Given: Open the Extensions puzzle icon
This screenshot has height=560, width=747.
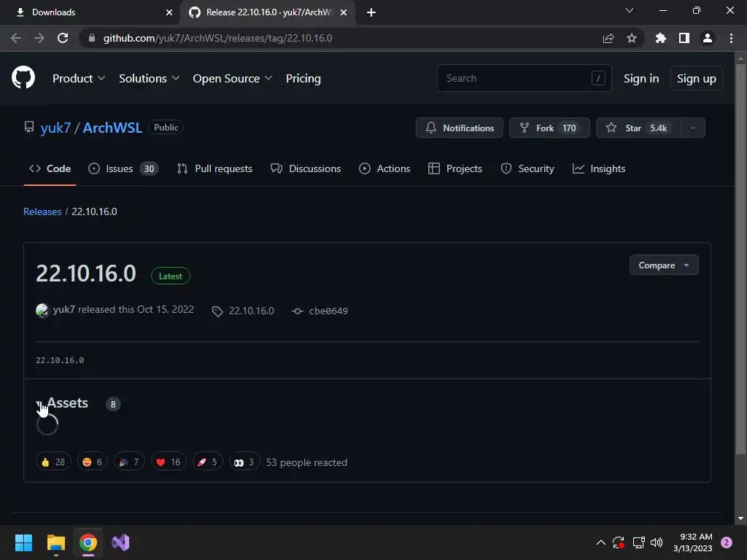Looking at the screenshot, I should point(660,38).
